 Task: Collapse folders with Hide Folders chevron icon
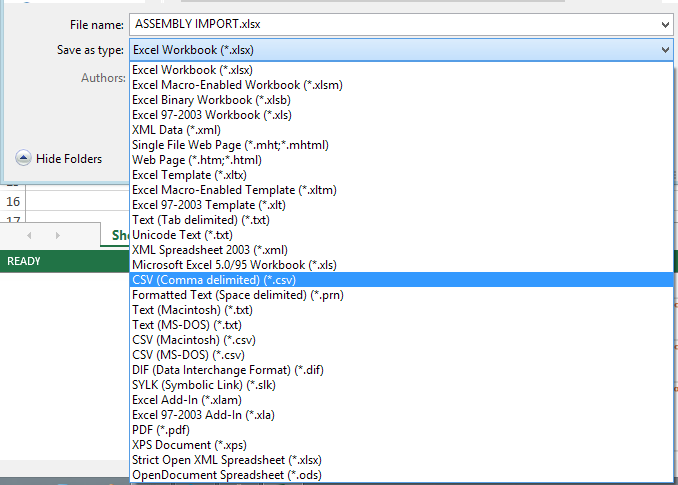point(23,158)
